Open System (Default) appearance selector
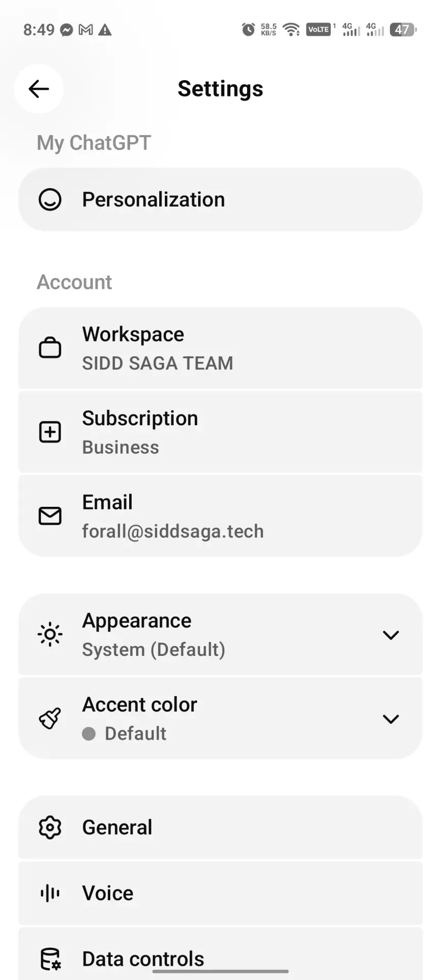 click(x=154, y=649)
